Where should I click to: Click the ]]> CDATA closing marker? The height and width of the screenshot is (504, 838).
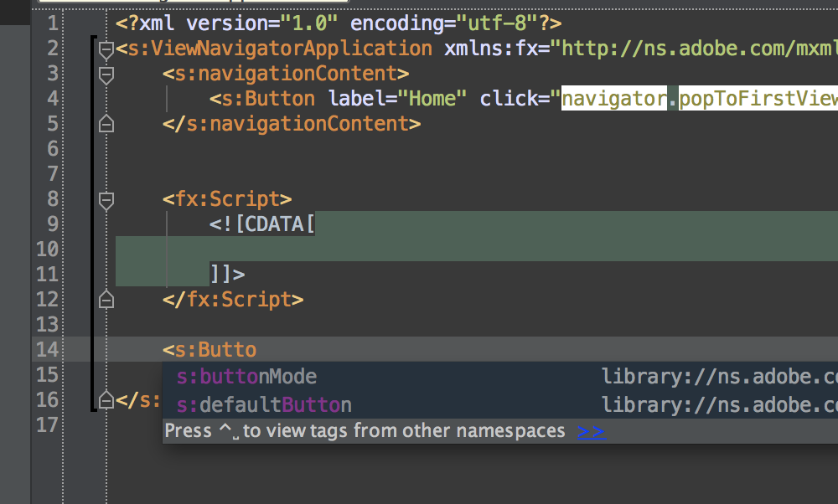[x=227, y=275]
